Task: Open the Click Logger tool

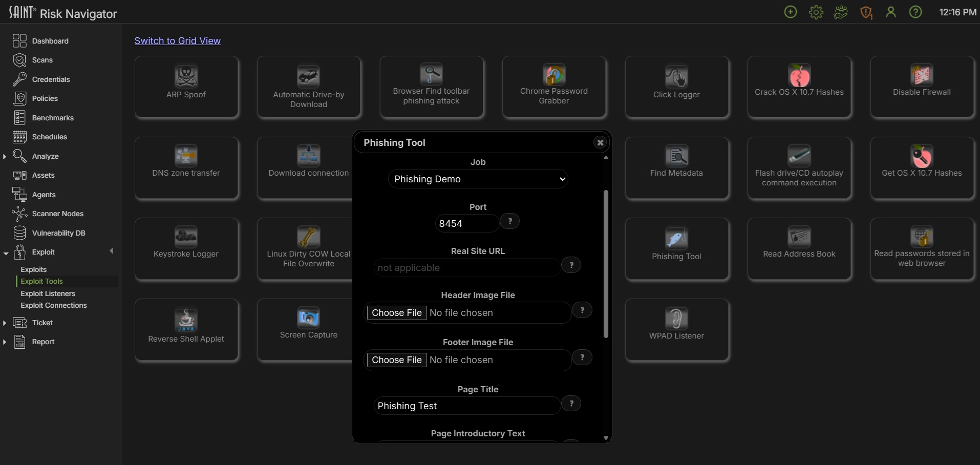Action: pyautogui.click(x=677, y=87)
